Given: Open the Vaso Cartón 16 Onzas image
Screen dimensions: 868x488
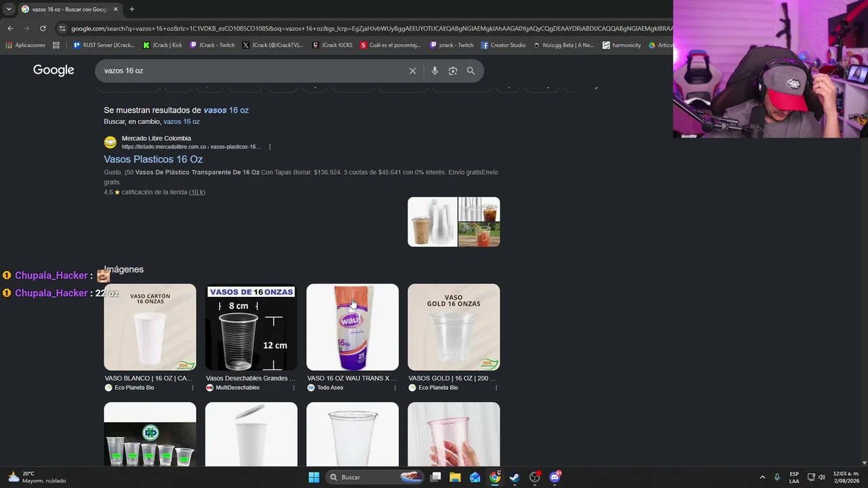Looking at the screenshot, I should 150,327.
